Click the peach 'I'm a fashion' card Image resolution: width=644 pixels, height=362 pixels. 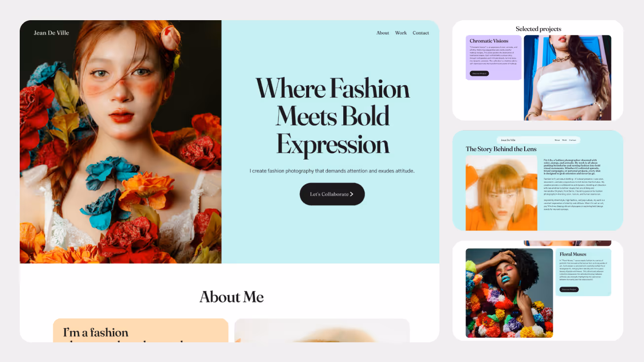click(141, 330)
